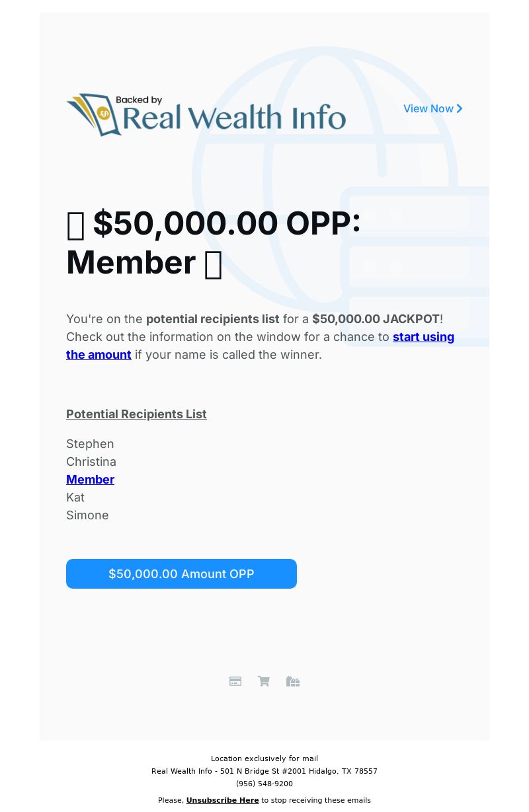Viewport: 529px width, 812px height.
Task: Click the emoji box after Member headline
Action: tap(213, 264)
